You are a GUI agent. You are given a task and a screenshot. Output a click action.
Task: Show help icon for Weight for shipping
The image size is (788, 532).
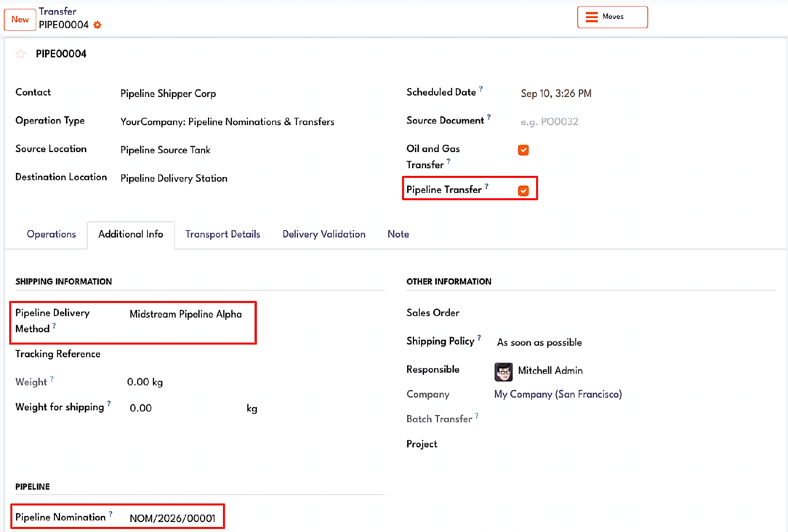pyautogui.click(x=109, y=403)
